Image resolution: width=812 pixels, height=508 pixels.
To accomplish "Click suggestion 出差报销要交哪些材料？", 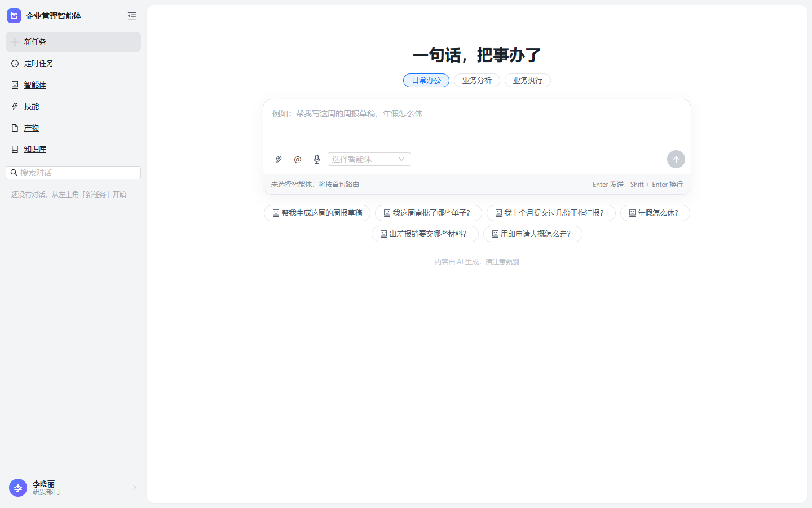I will 425,234.
